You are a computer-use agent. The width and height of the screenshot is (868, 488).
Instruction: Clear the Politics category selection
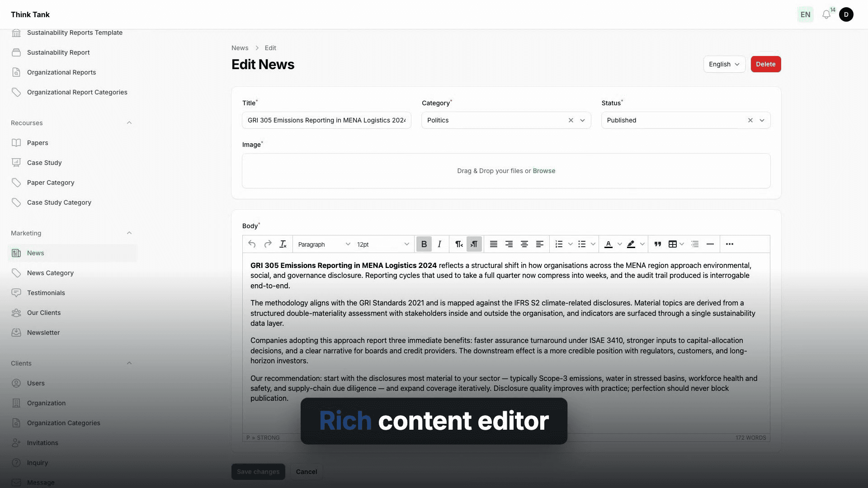[571, 120]
